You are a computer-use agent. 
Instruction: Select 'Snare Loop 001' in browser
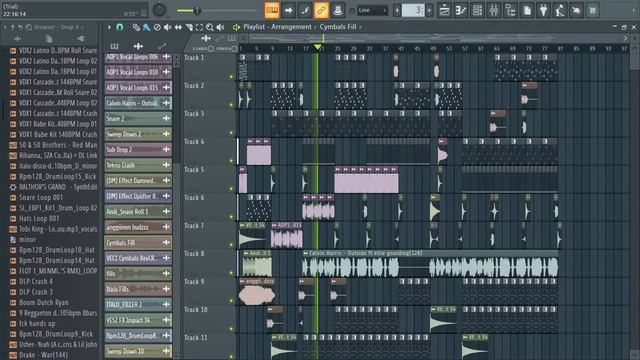pyautogui.click(x=41, y=198)
